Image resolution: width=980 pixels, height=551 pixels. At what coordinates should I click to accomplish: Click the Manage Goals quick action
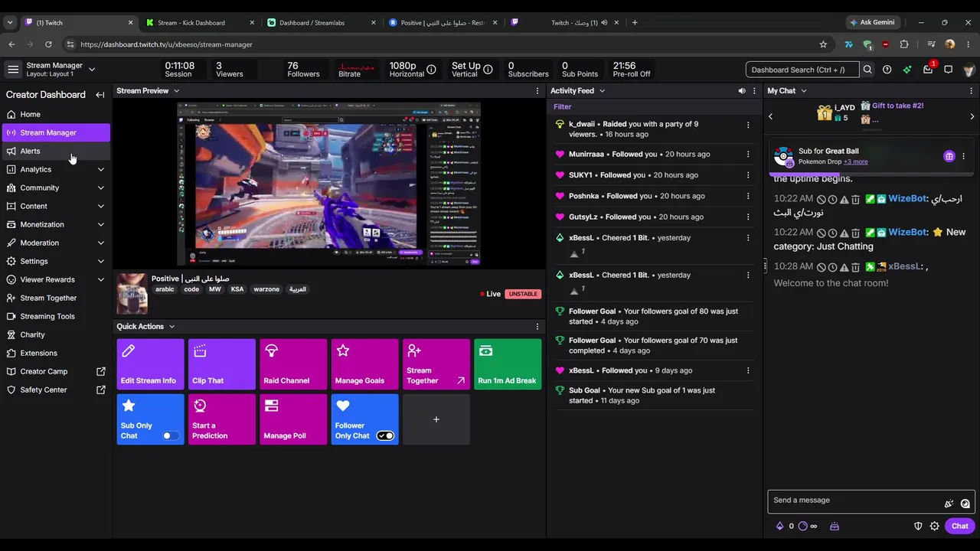coord(364,364)
